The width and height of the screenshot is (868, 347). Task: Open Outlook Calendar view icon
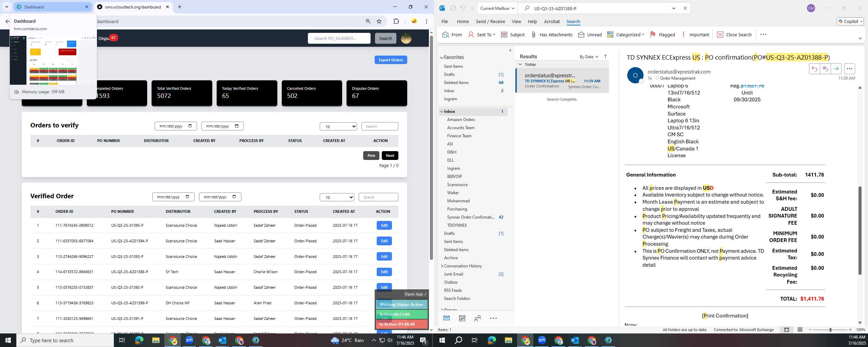(462, 318)
